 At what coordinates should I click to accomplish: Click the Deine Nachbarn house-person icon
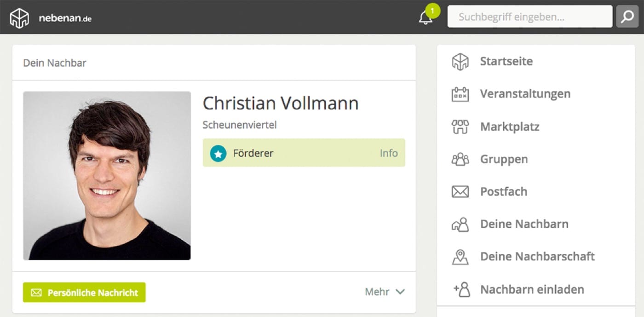coord(460,225)
